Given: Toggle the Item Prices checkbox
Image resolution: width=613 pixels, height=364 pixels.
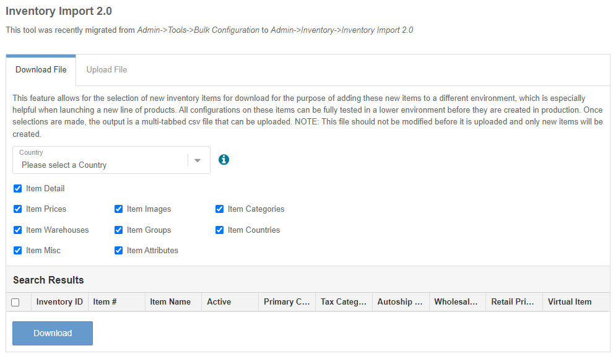Looking at the screenshot, I should pos(18,209).
